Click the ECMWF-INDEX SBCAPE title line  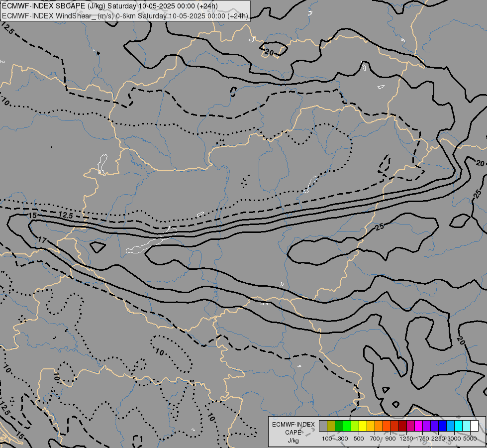pos(109,6)
